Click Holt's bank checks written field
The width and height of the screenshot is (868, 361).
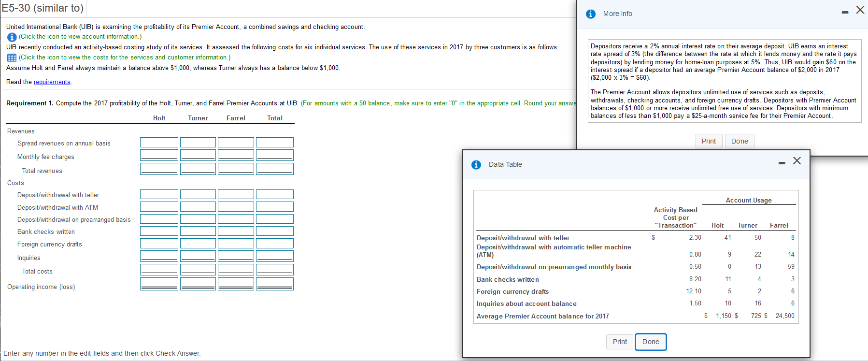159,231
